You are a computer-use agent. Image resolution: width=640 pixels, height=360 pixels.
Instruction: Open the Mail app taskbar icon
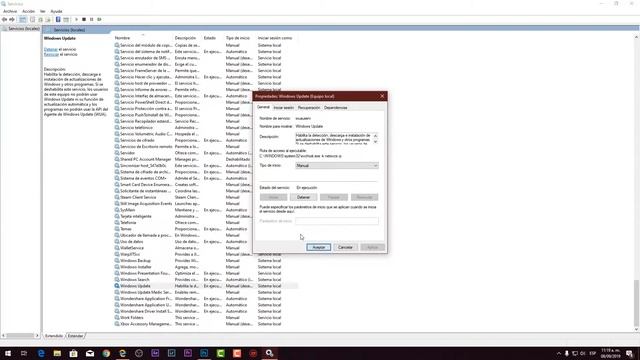pos(90,353)
